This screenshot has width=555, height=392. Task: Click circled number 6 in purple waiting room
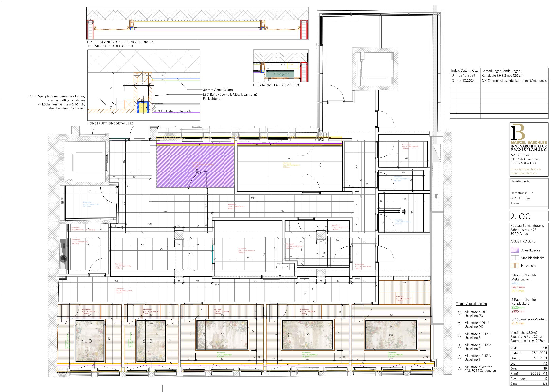tap(197, 171)
